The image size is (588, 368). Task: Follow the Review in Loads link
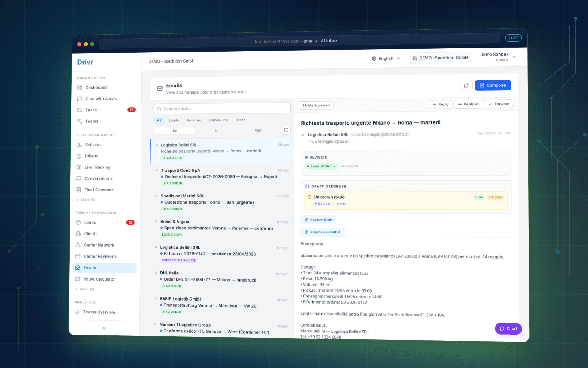330,204
